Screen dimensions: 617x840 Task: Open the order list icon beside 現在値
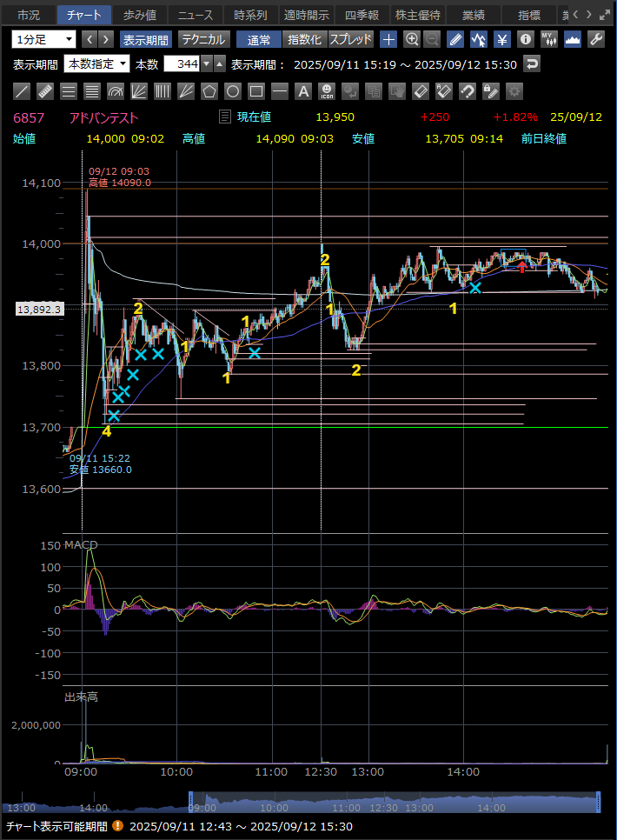(x=225, y=117)
